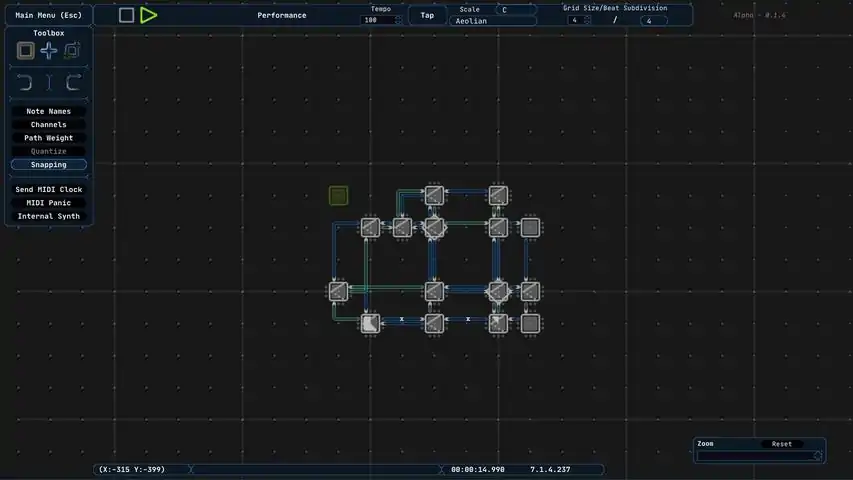Image resolution: width=853 pixels, height=480 pixels.
Task: Open the Scale root note dropdown C
Action: (x=516, y=10)
